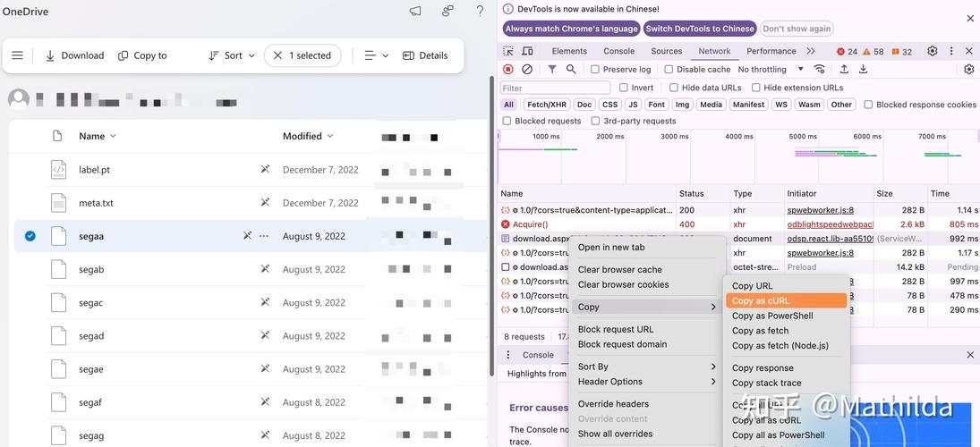This screenshot has width=980, height=447.
Task: Check the 3rd-party requests checkbox
Action: [595, 121]
